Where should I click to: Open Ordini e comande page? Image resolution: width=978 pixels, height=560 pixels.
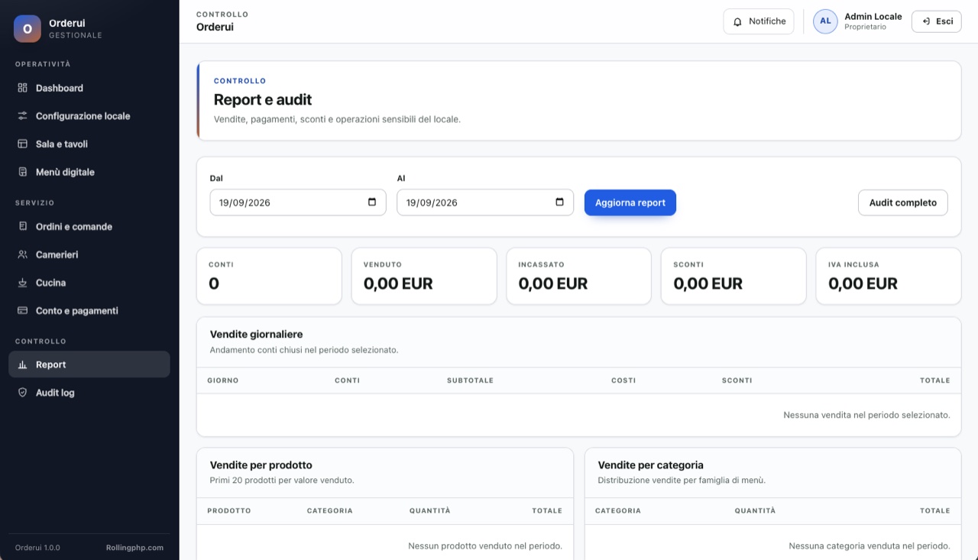pos(89,226)
